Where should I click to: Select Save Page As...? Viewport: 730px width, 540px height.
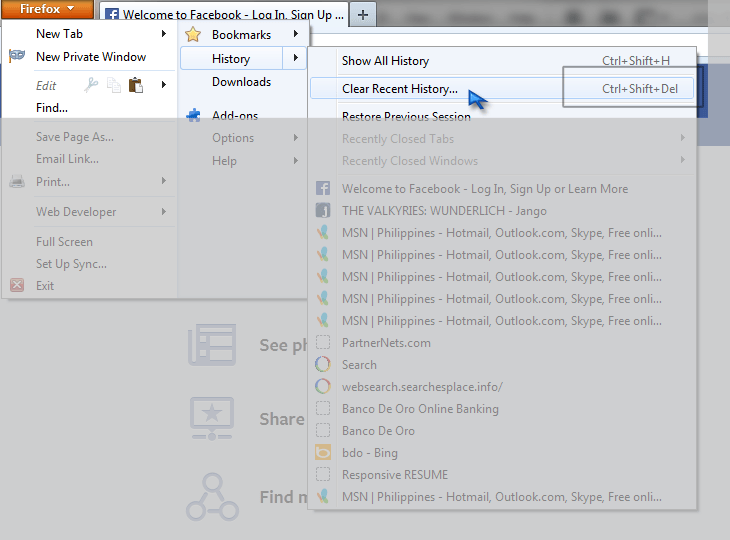pyautogui.click(x=75, y=137)
